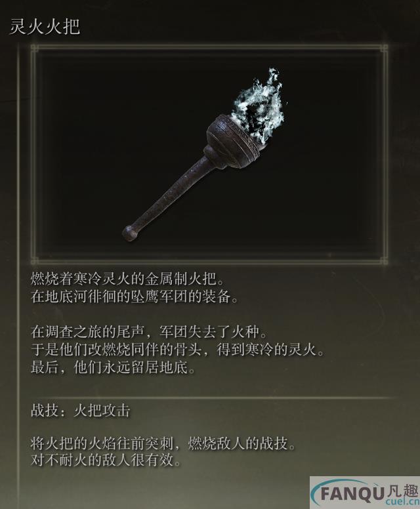The image size is (420, 509).
Task: Click the top-right corner ornament of the frame
Action: (x=384, y=49)
